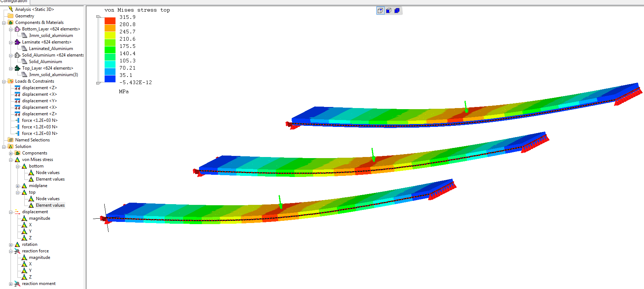Screen dimensions: 644x289
Task: Click legend value 175.5
Action: pyautogui.click(x=127, y=46)
